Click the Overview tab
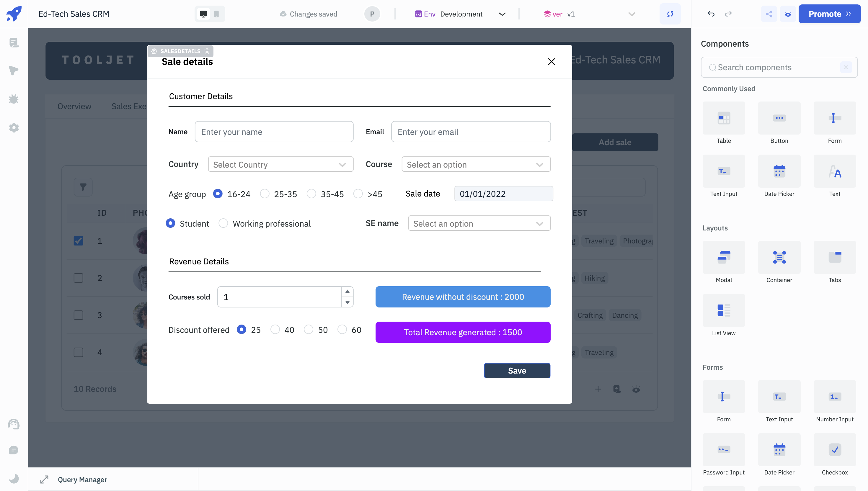 click(x=74, y=106)
